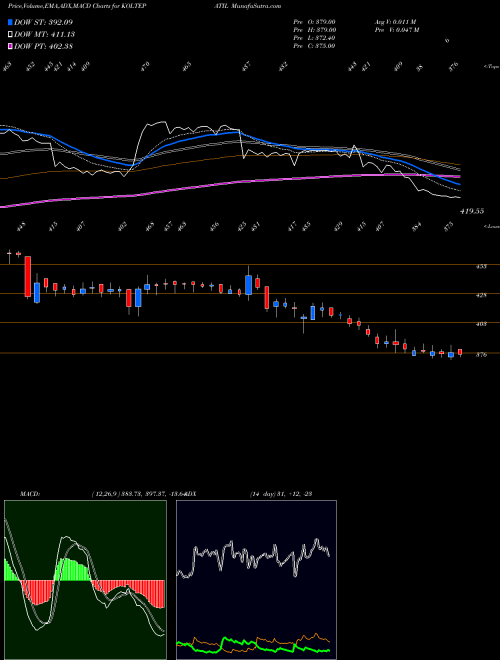Click the magenta DOW PT legend swatch
The height and width of the screenshot is (660, 500).
click(x=11, y=46)
